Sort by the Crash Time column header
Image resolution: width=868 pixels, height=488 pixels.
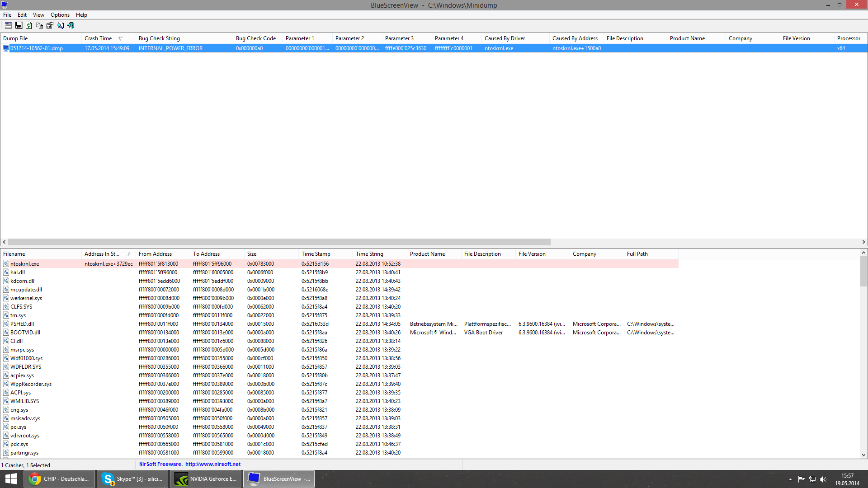pos(98,38)
